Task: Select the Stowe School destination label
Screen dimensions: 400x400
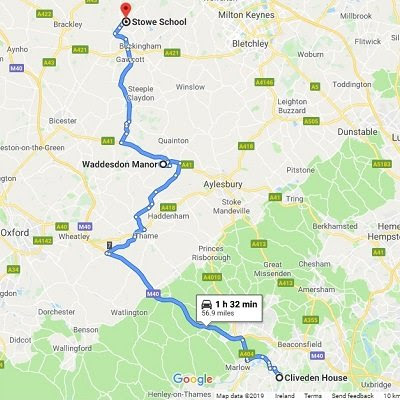Action: coord(159,22)
